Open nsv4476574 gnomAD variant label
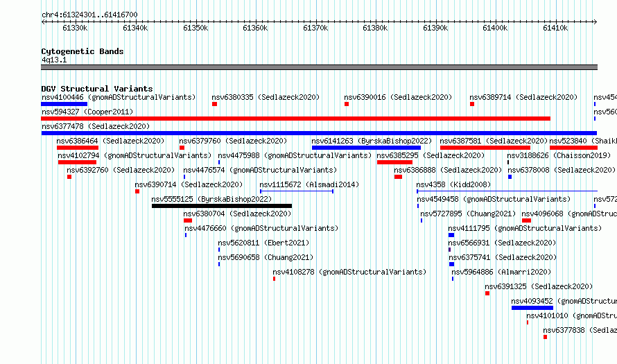Image resolution: width=617 pixels, height=364 pixels. click(260, 170)
